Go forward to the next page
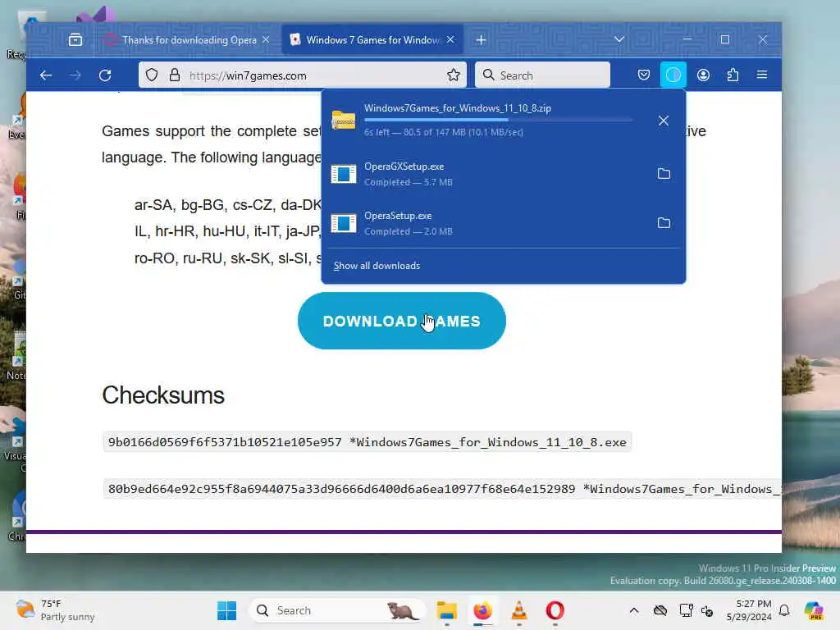The width and height of the screenshot is (840, 630). click(75, 75)
